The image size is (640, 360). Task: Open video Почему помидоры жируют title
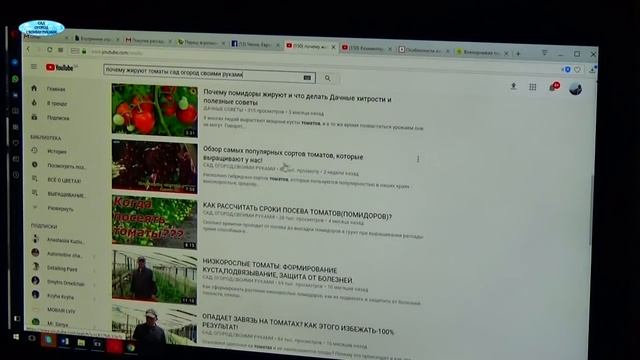tap(297, 98)
